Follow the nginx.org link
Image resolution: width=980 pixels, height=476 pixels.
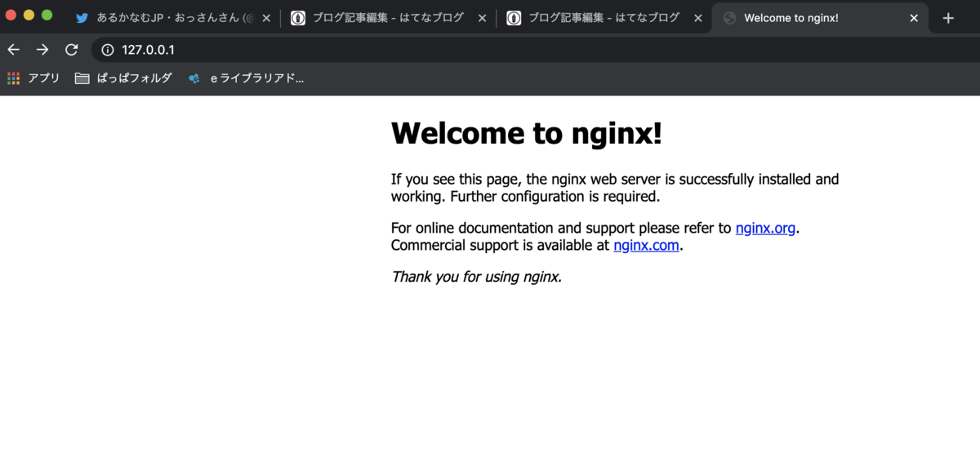click(765, 228)
